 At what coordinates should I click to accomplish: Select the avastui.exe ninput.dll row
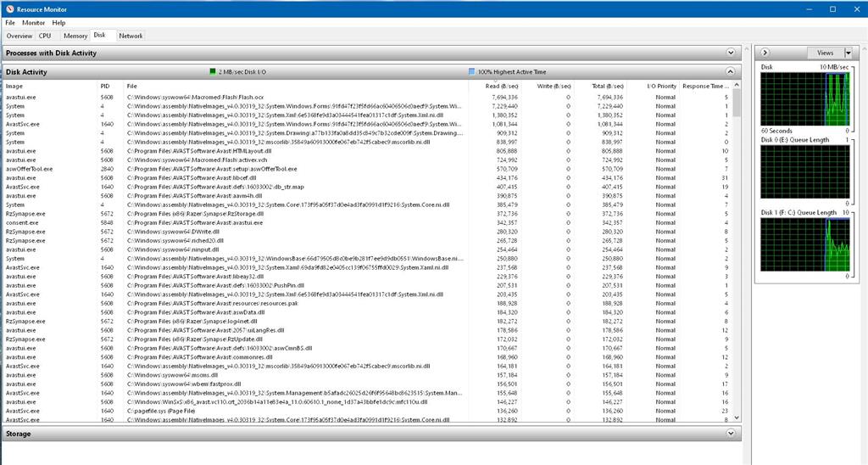coord(367,249)
